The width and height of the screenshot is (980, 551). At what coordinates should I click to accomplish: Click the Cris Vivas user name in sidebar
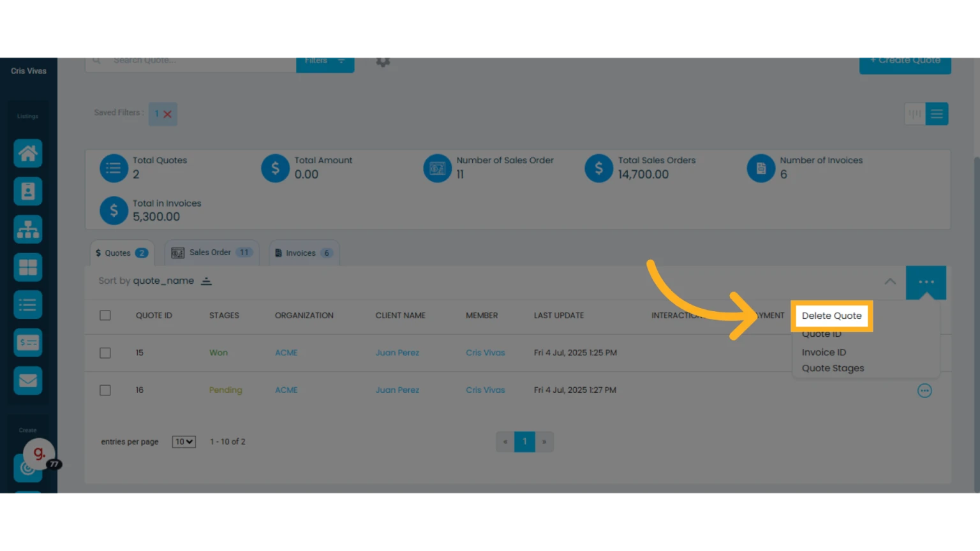point(29,71)
